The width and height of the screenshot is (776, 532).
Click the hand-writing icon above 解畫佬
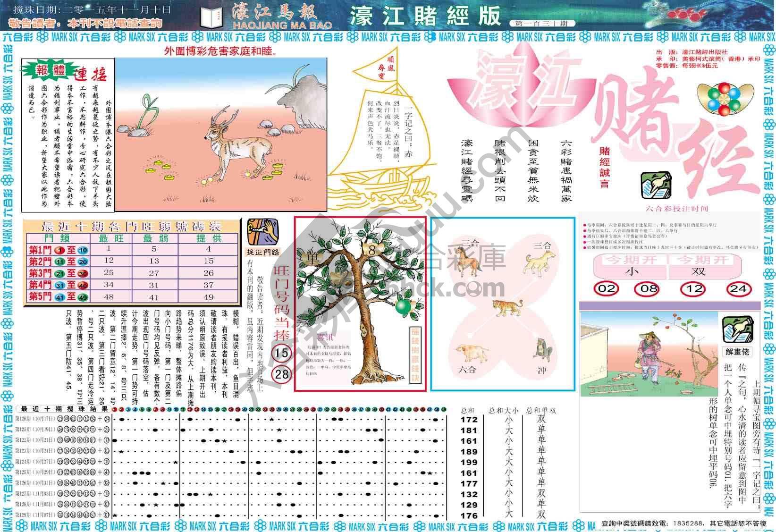(x=738, y=329)
